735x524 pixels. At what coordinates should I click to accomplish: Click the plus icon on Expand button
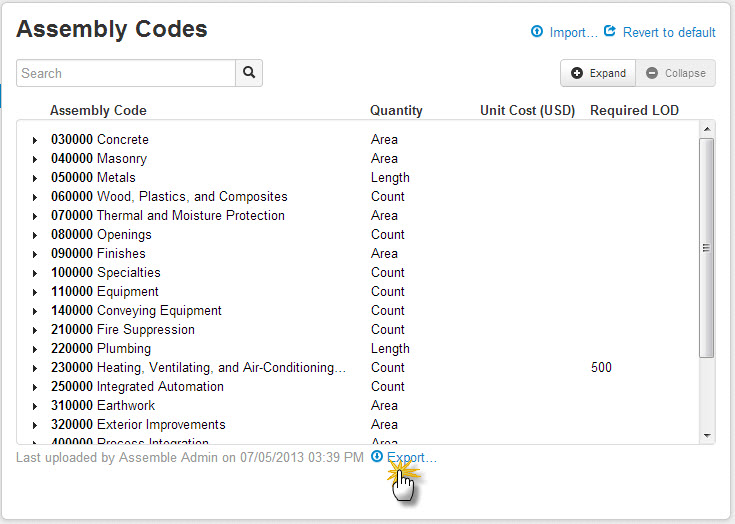(x=577, y=73)
